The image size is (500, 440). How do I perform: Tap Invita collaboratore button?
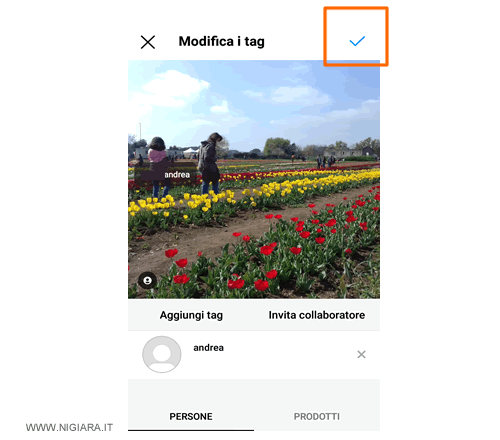click(317, 315)
